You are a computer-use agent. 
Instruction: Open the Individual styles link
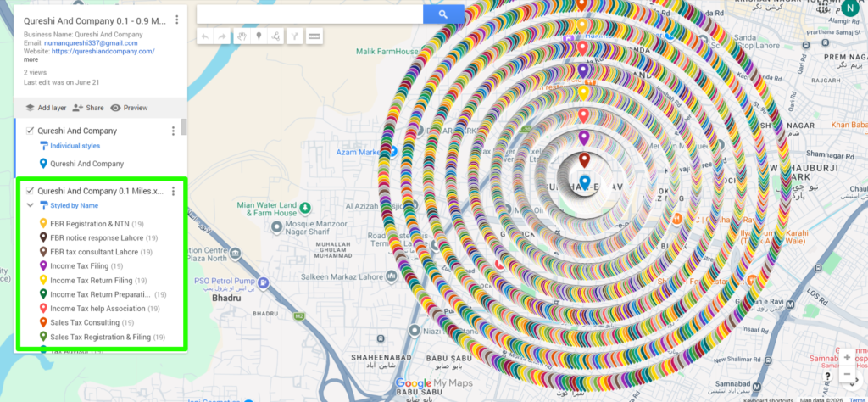(x=75, y=146)
